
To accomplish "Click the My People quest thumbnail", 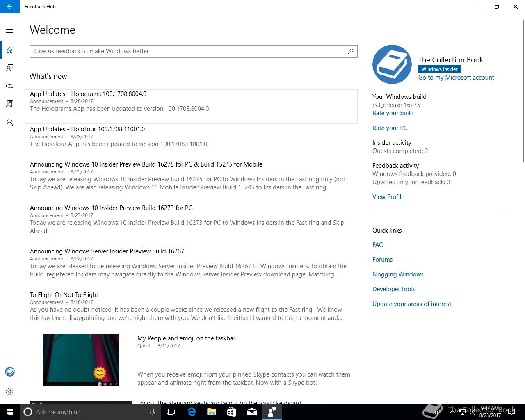I will click(x=81, y=360).
